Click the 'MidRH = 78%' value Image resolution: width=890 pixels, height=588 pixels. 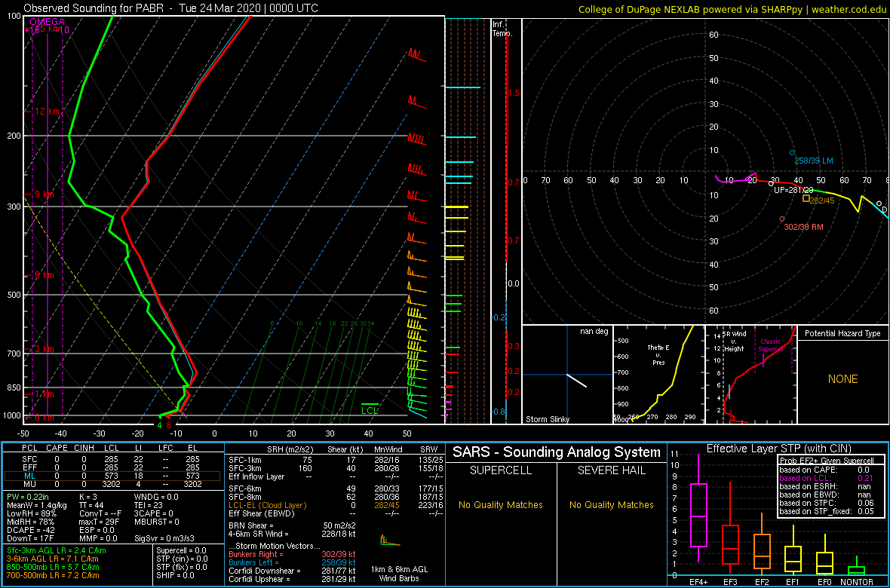[x=30, y=522]
